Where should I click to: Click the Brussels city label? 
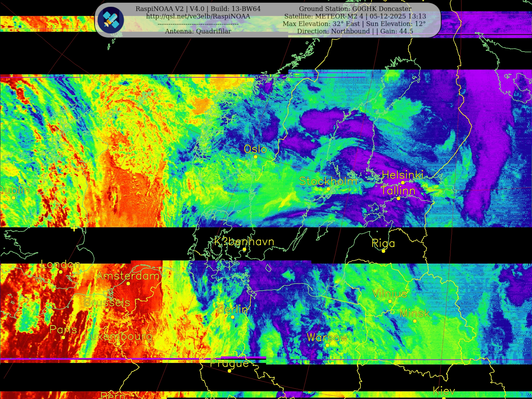[107, 302]
